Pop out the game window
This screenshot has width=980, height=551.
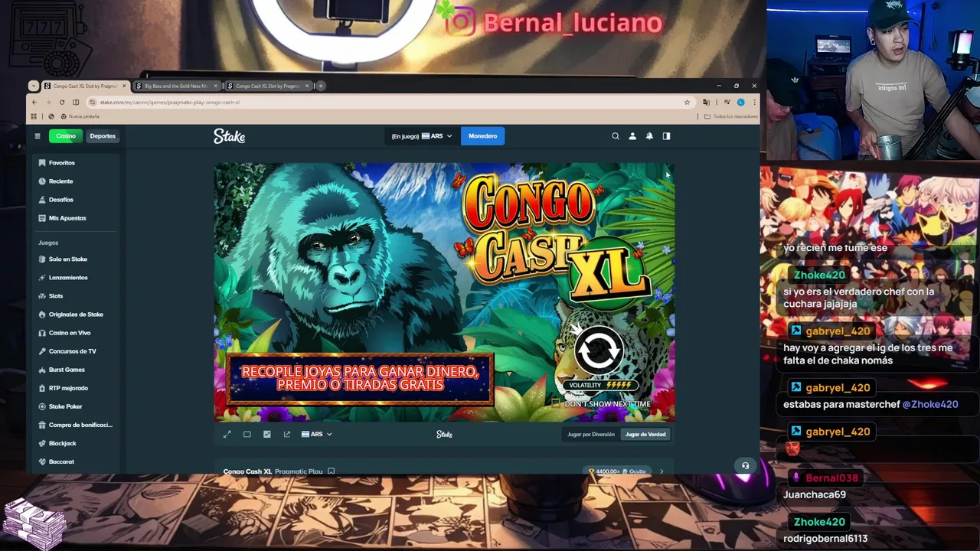coord(287,434)
